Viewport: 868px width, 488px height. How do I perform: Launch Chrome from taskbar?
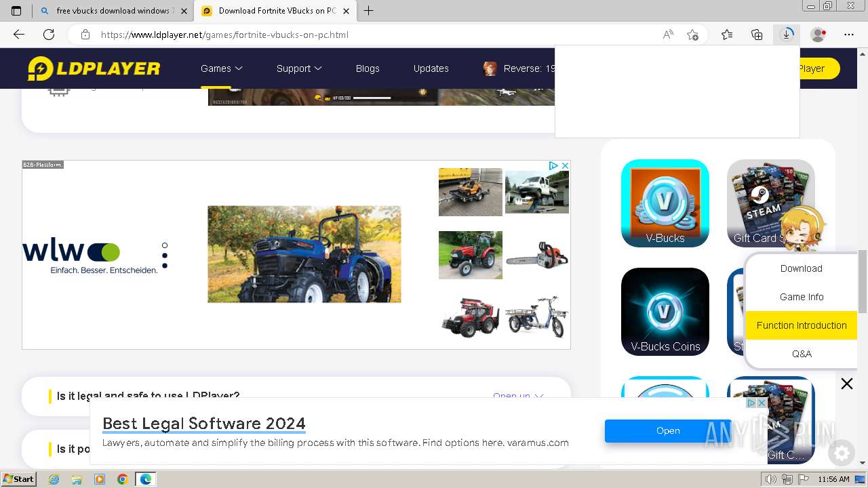(122, 479)
